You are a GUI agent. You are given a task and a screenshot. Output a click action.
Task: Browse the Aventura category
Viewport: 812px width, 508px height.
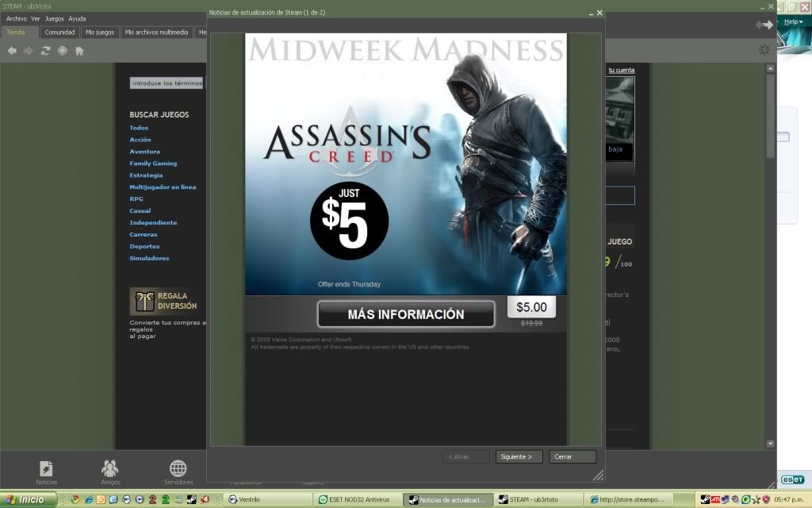[145, 152]
